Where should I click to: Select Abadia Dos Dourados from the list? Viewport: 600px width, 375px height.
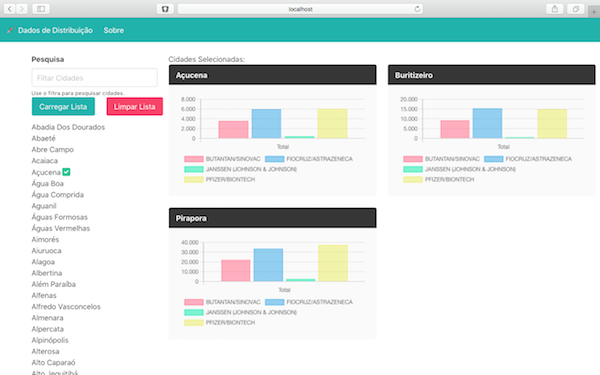(68, 127)
